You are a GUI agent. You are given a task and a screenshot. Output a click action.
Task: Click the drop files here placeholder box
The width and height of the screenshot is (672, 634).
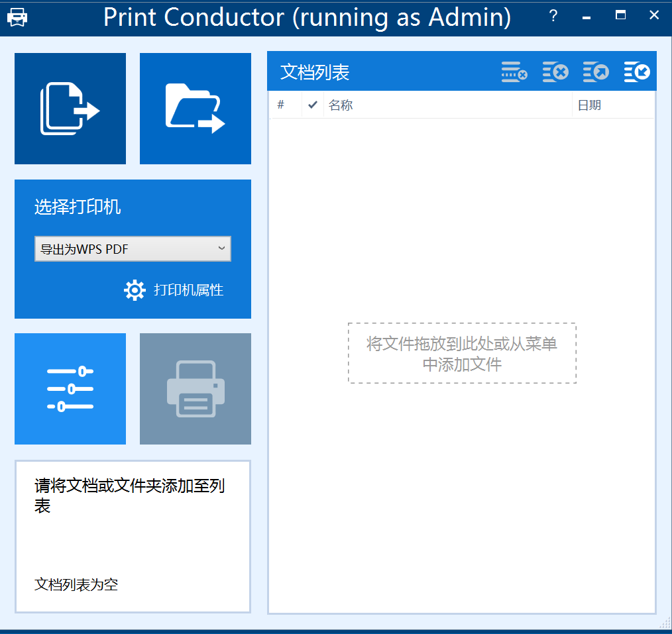462,353
